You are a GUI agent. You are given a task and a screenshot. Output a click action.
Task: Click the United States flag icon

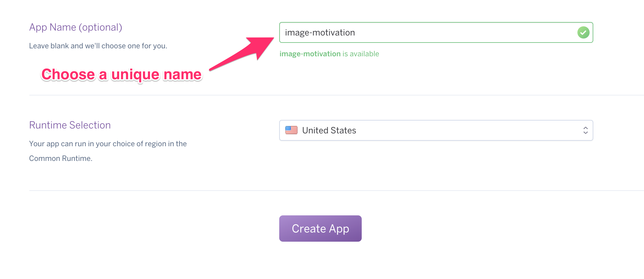click(x=291, y=130)
